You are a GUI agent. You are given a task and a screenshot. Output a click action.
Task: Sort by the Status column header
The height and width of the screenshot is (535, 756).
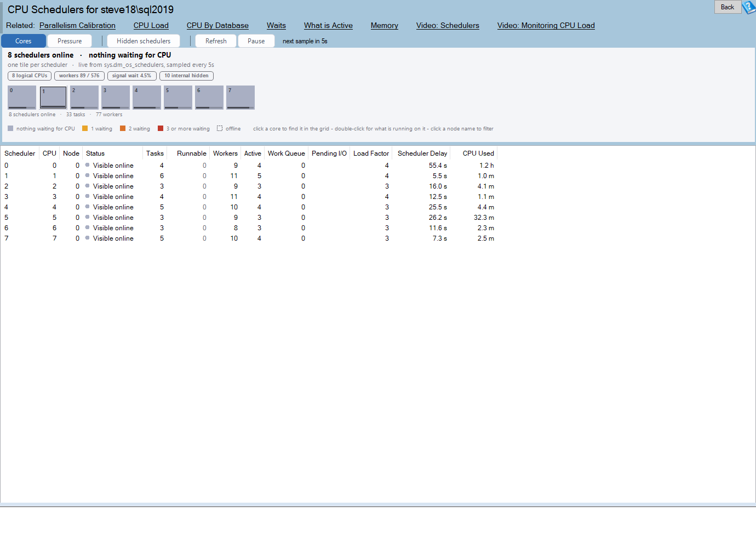tap(112, 153)
